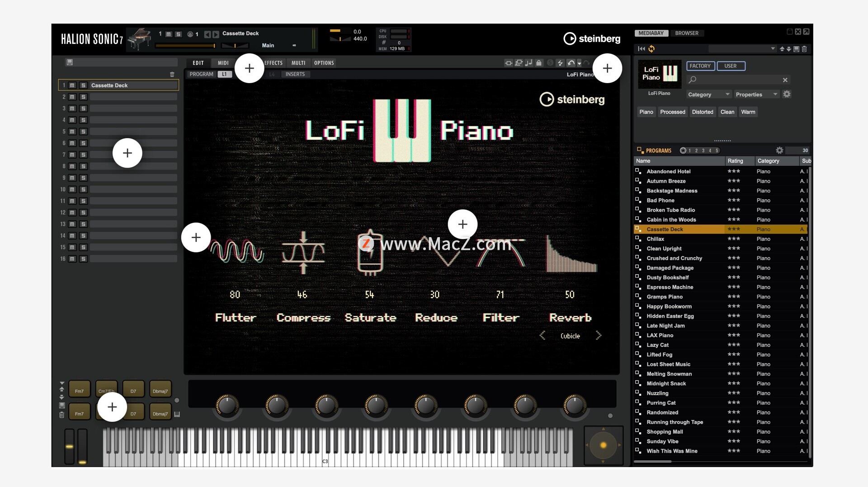Click the chord pads down triangle
868x487 pixels.
[x=62, y=383]
